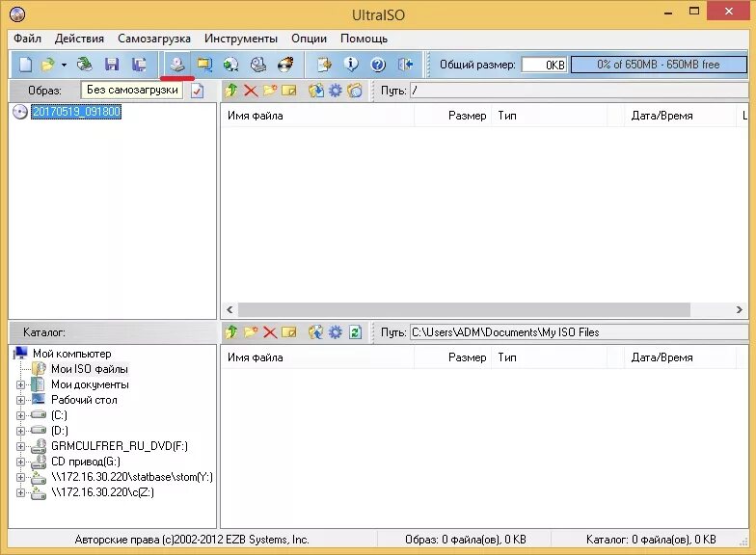Select Мои ISO файлы in the tree
This screenshot has height=555, width=756.
tap(89, 369)
